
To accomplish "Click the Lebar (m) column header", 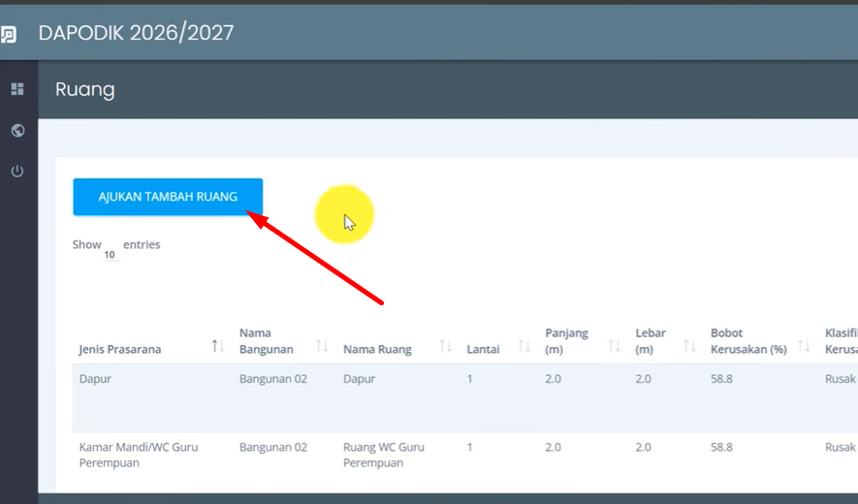I will (x=651, y=341).
